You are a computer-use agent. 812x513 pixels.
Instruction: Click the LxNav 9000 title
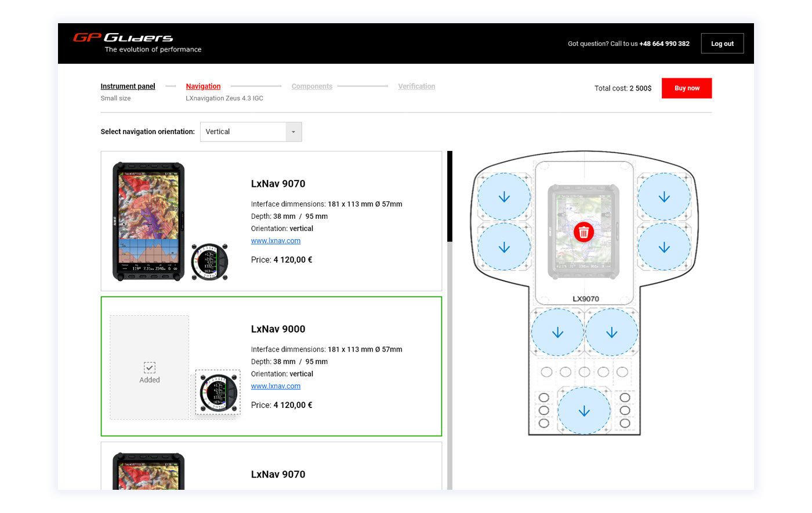coord(278,329)
